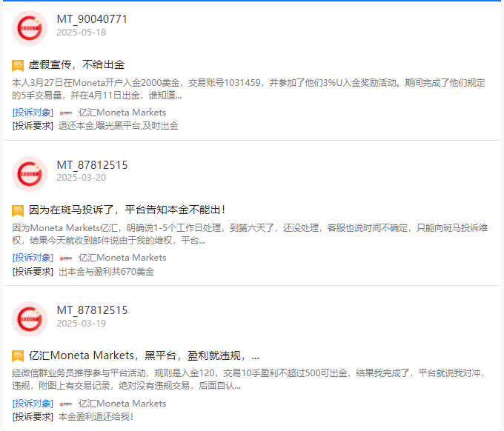Open 亿汇Moneta Markets in the 2025-03-20 complaint
This screenshot has height=431, width=504.
pyautogui.click(x=122, y=258)
